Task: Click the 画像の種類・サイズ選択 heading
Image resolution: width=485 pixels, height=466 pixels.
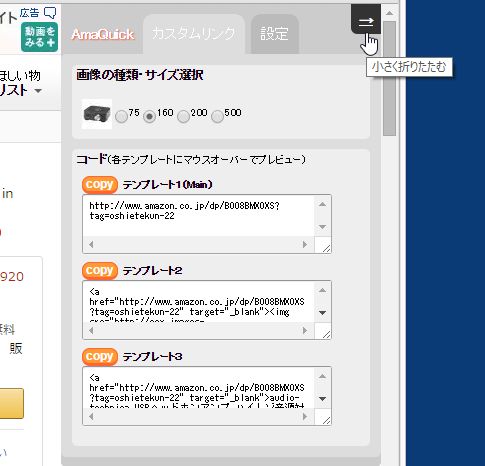Action: pyautogui.click(x=140, y=75)
